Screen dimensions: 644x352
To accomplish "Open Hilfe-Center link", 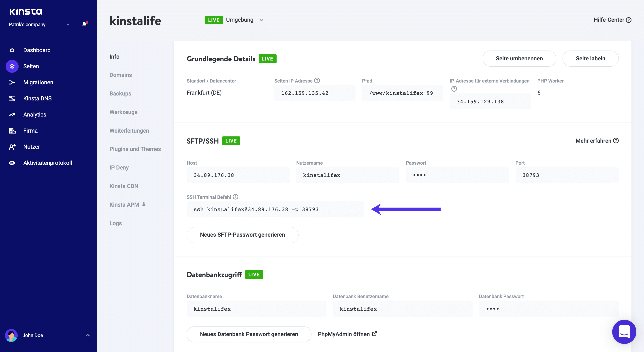I will (x=612, y=20).
